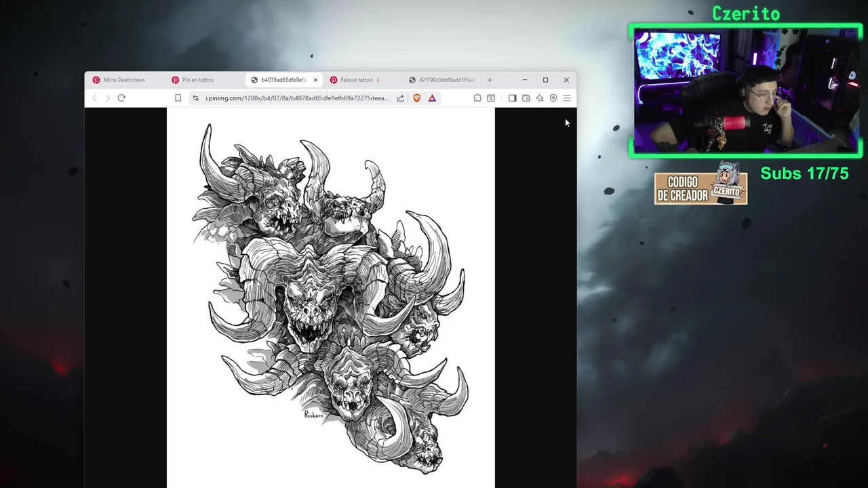
Task: Open the browser hamburger menu
Action: click(x=567, y=98)
